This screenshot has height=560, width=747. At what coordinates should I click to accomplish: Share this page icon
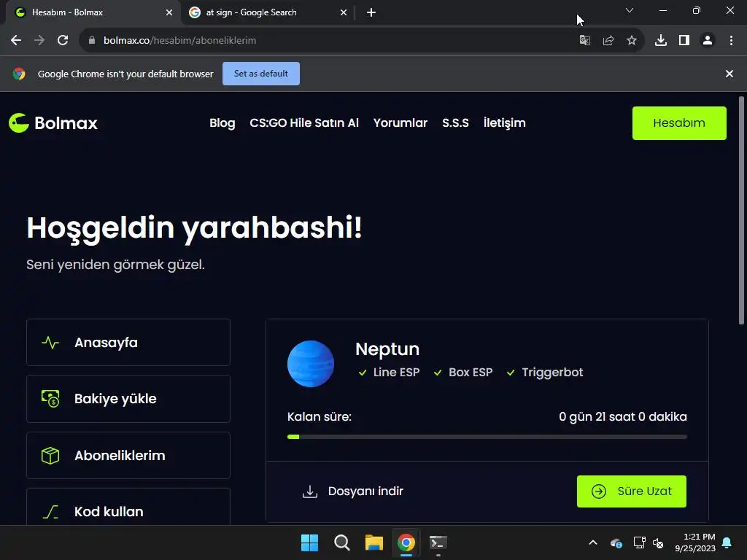pos(608,41)
